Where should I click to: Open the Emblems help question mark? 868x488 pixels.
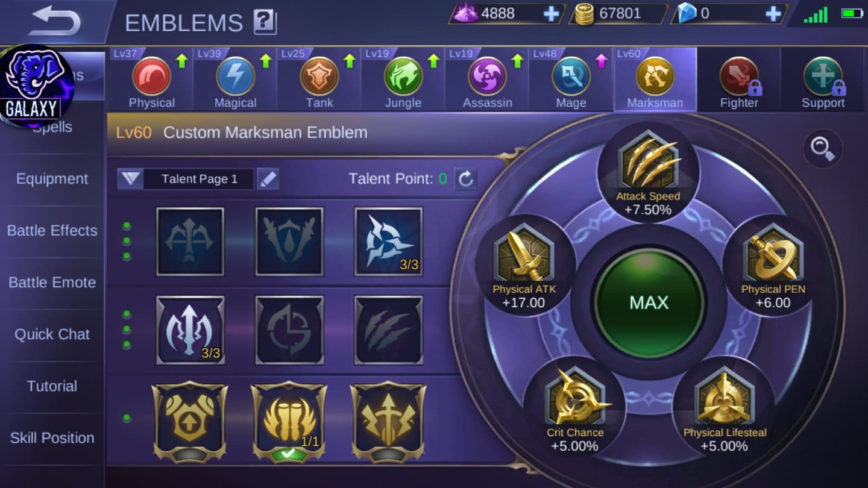tap(265, 22)
